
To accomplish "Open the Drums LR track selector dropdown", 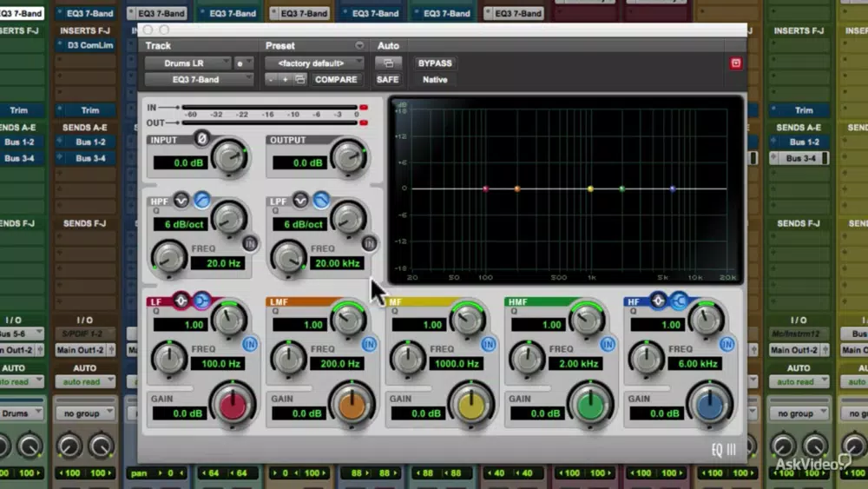I will pyautogui.click(x=187, y=63).
